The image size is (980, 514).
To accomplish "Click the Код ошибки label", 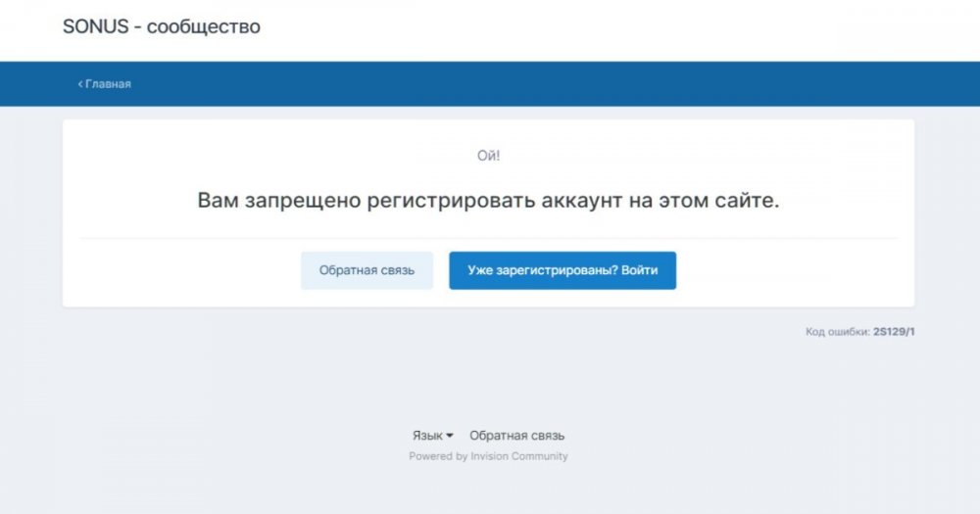I will tap(837, 332).
